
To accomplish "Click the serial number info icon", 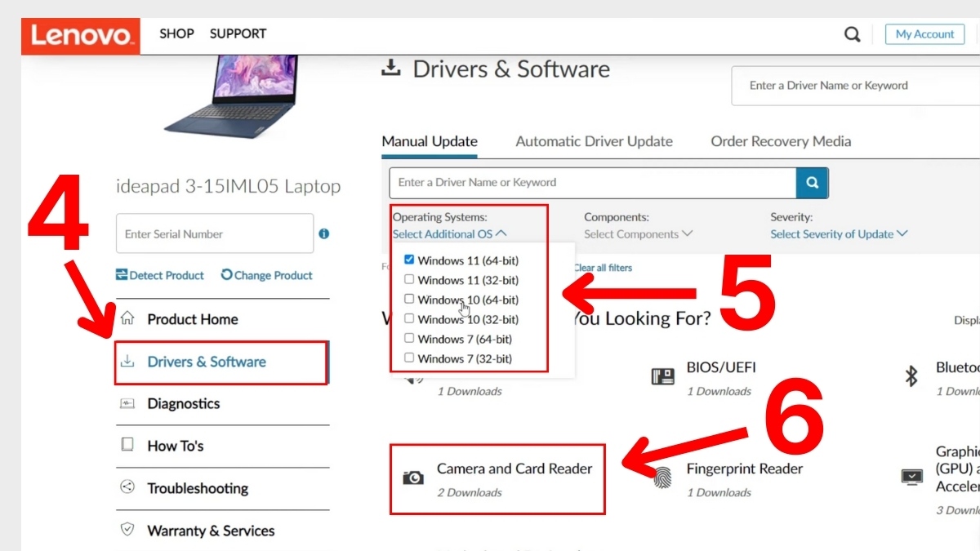I will click(x=324, y=233).
